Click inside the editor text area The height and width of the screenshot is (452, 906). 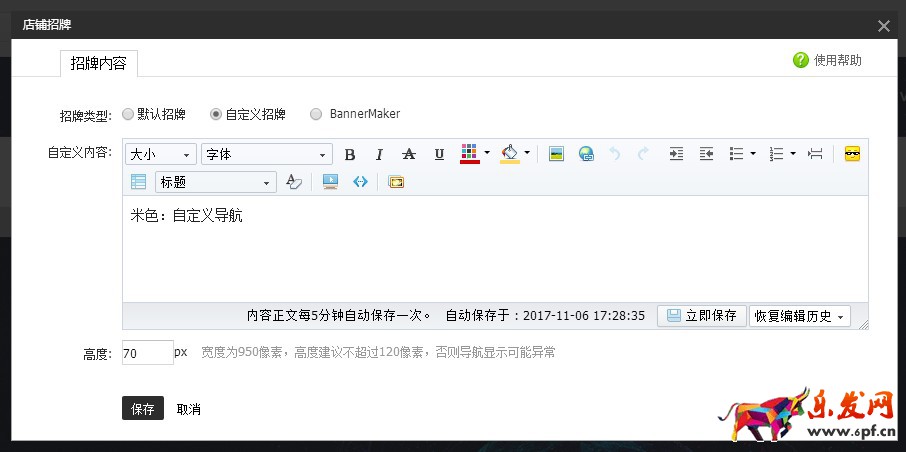[495, 250]
